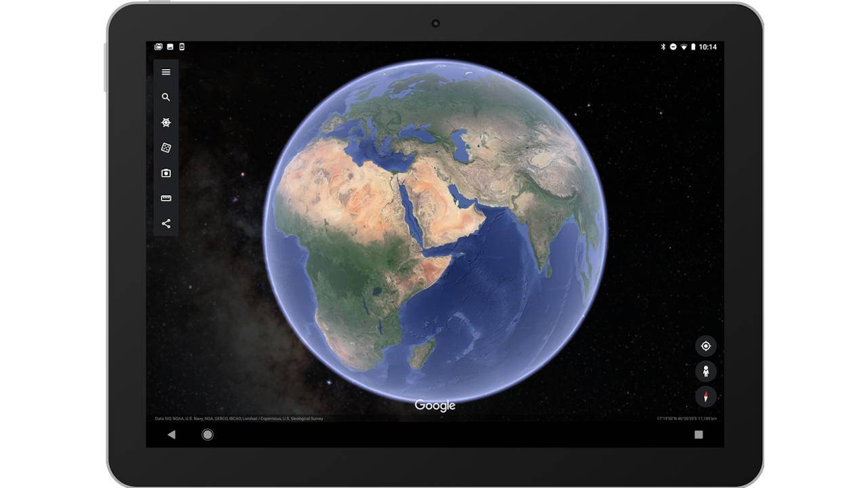Toggle Street View pegman
The height and width of the screenshot is (488, 868).
pyautogui.click(x=706, y=371)
